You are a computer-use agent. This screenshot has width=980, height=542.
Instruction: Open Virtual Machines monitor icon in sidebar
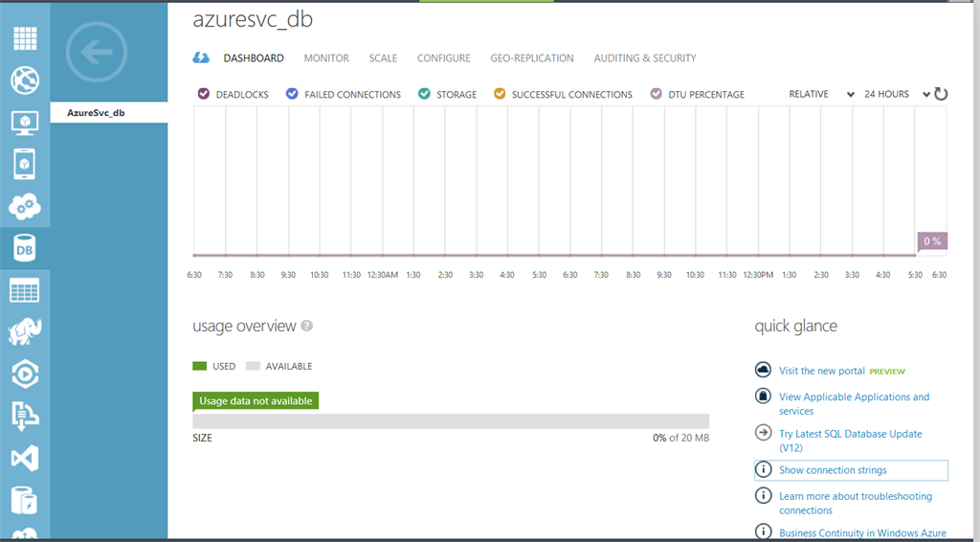click(25, 123)
